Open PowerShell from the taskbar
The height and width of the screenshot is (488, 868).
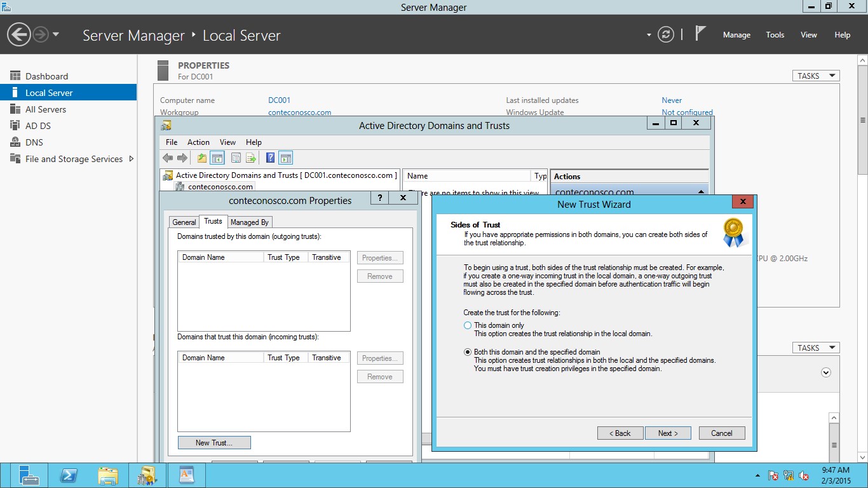pyautogui.click(x=69, y=475)
